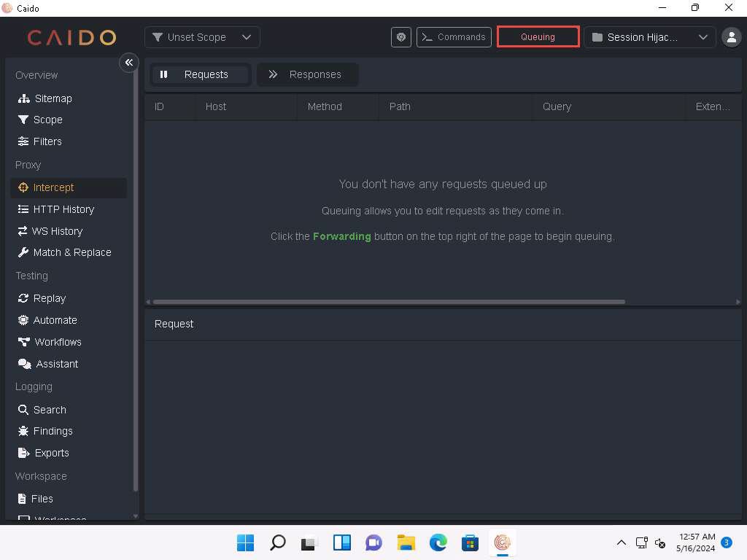Screen dimensions: 747x560
Task: Open Findings via the bug icon
Action: tap(23, 431)
